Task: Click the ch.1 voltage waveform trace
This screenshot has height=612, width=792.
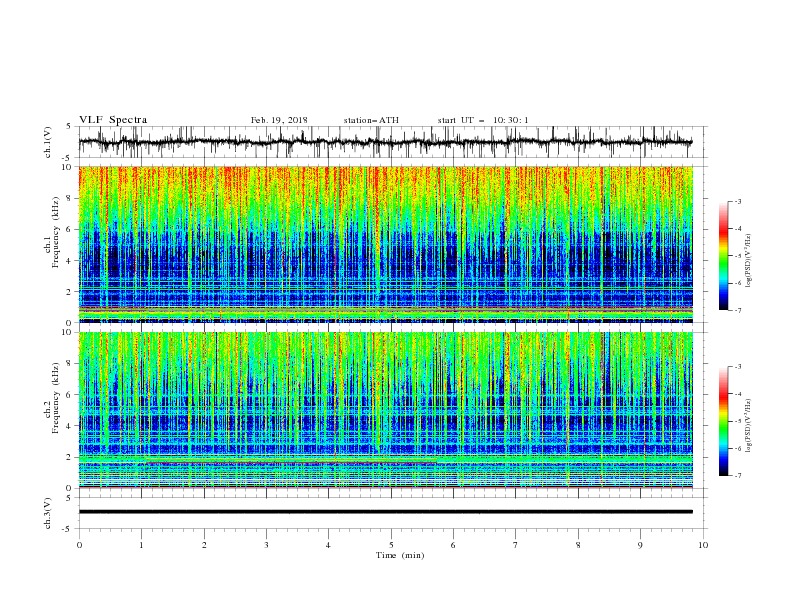Action: [x=385, y=142]
